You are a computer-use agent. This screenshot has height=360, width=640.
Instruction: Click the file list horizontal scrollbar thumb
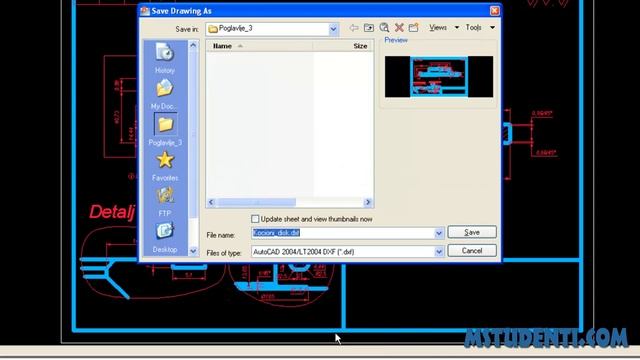point(256,202)
